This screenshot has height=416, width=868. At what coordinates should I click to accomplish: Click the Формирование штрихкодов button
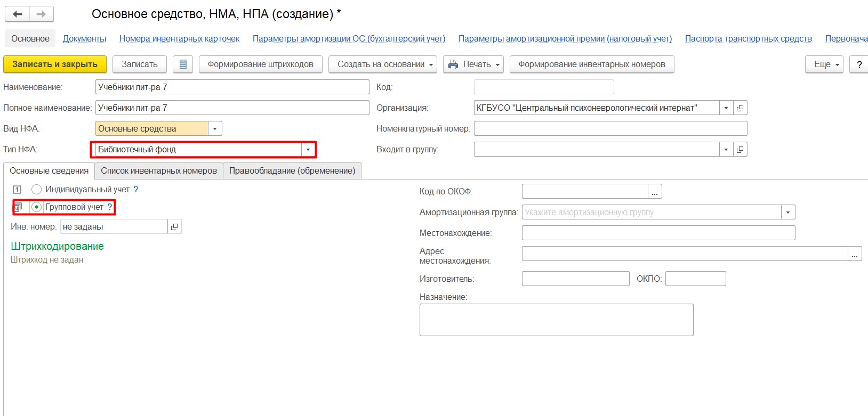pyautogui.click(x=261, y=64)
